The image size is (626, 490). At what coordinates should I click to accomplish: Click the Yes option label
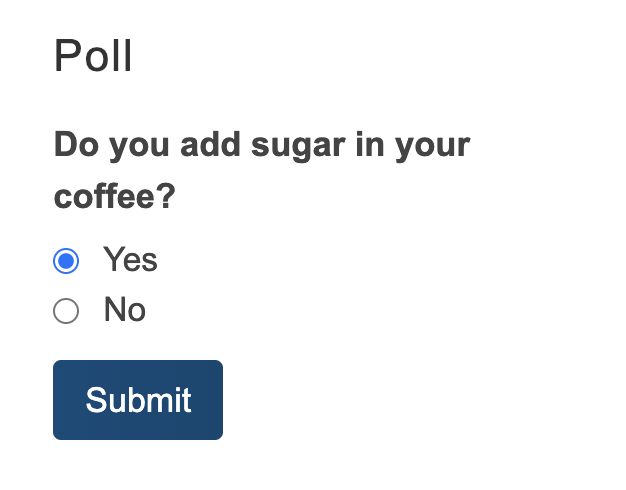click(131, 260)
